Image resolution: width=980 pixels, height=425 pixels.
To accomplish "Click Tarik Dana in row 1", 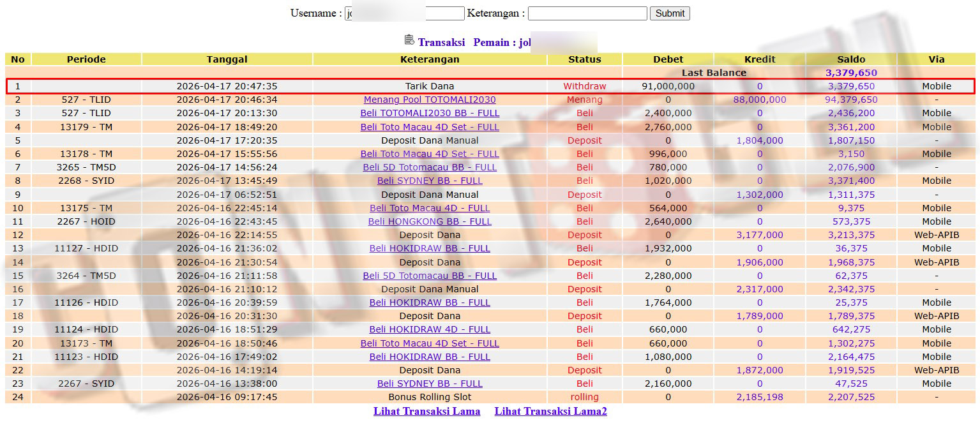I will click(430, 86).
